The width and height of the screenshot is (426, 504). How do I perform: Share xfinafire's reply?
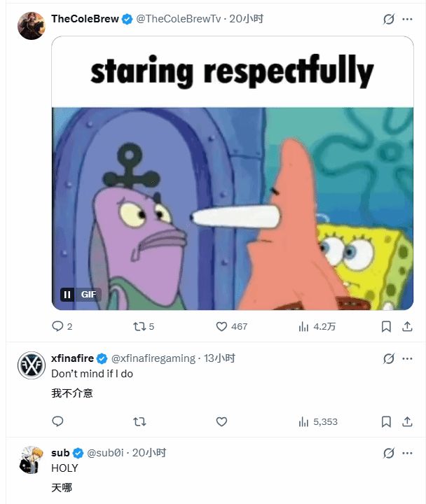[407, 421]
